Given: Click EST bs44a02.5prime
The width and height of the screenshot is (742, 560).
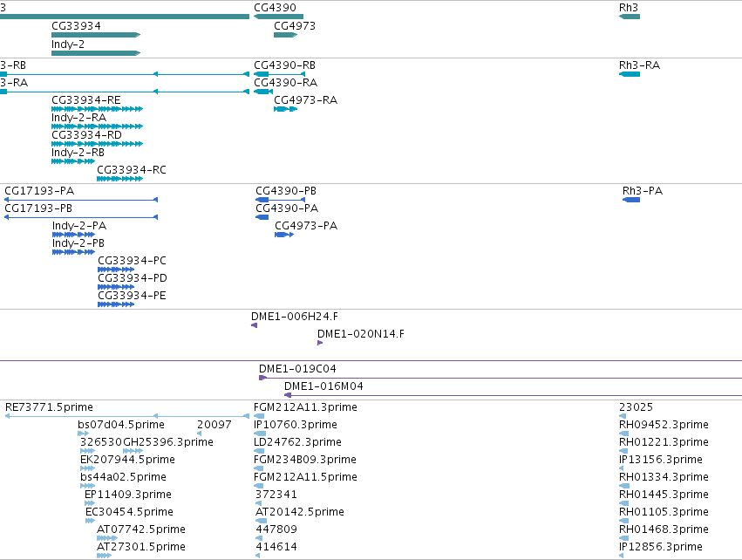Looking at the screenshot, I should (x=87, y=486).
